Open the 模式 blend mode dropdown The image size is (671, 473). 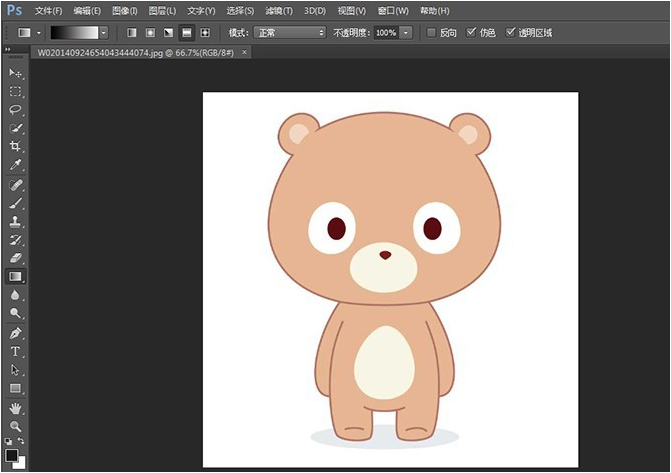pyautogui.click(x=290, y=33)
